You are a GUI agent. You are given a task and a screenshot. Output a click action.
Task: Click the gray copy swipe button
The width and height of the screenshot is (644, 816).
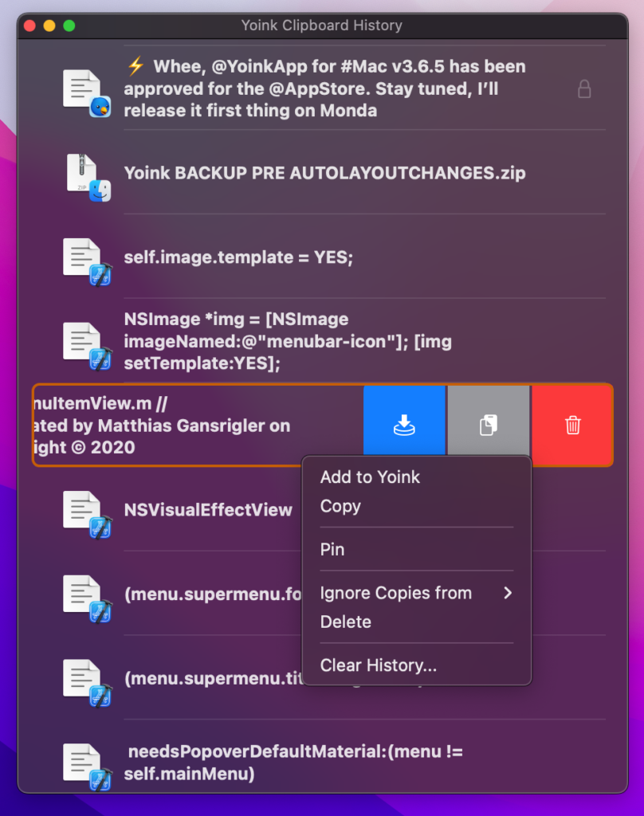point(489,425)
